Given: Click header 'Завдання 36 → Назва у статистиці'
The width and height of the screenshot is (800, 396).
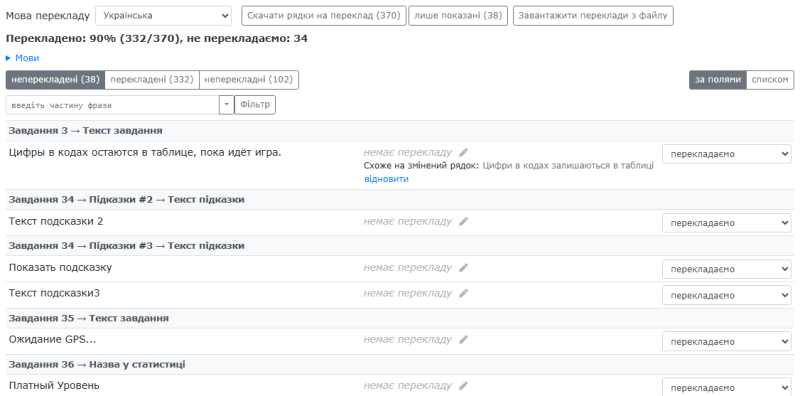Looking at the screenshot, I should coord(97,364).
